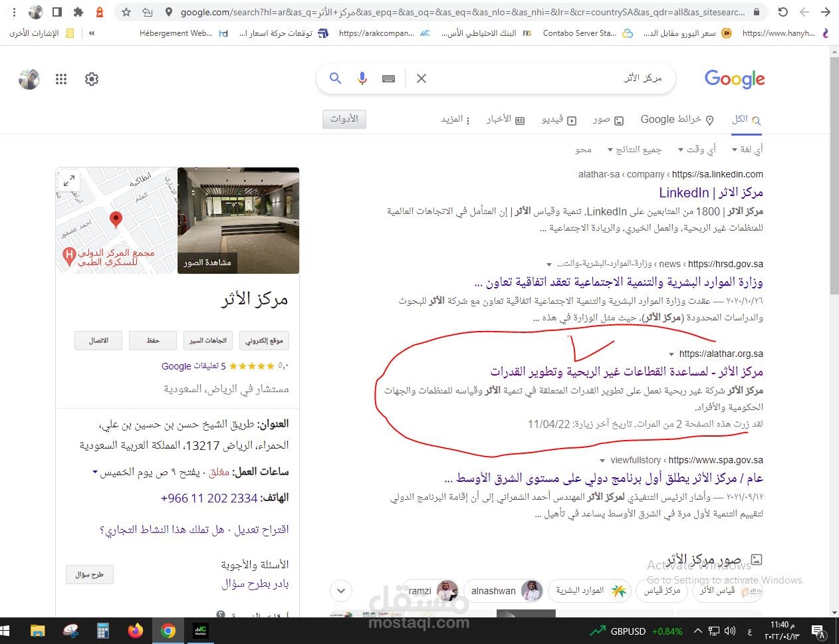Image resolution: width=839 pixels, height=644 pixels.
Task: Click the اتجاهات السير directions button
Action: coord(208,340)
